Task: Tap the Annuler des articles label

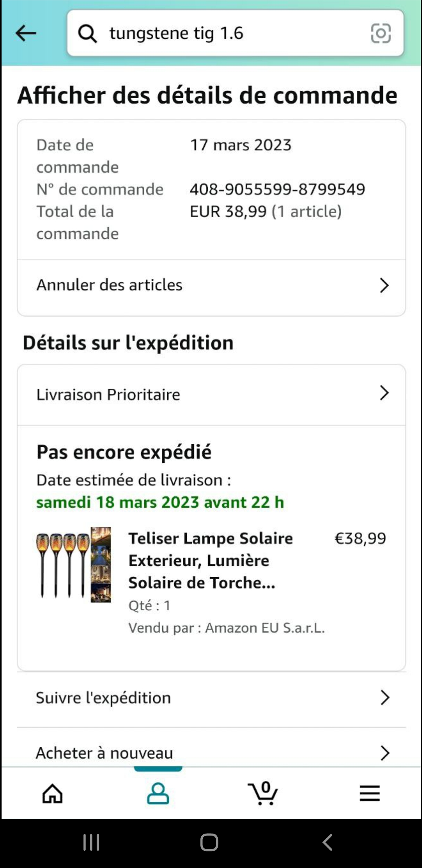Action: coord(109,285)
